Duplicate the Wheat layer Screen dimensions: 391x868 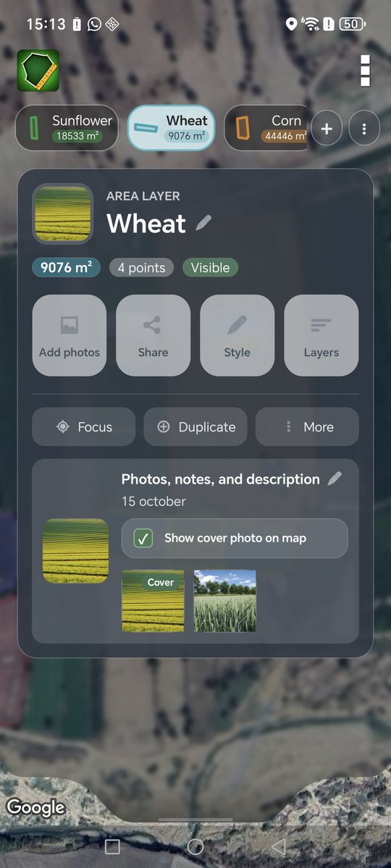pos(195,427)
